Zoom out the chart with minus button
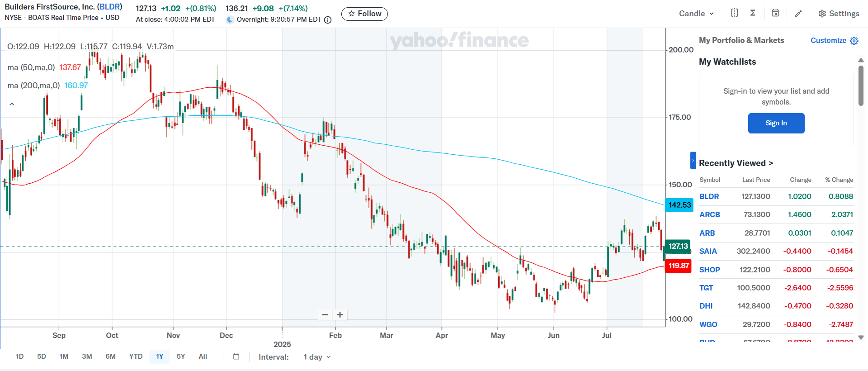Screen dimensions: 868x371 point(325,314)
